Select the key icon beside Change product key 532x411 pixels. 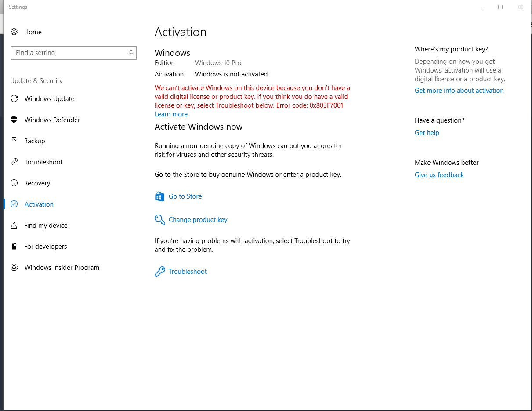[x=159, y=219]
